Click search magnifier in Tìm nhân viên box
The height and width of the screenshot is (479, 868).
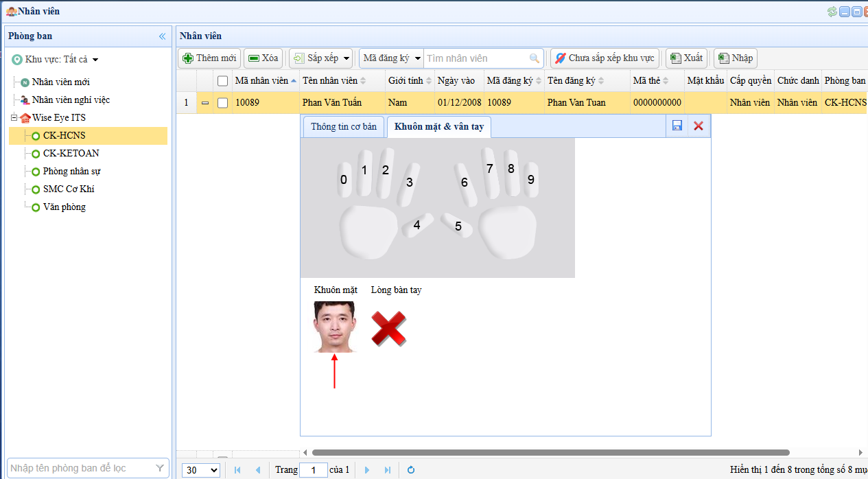(x=535, y=58)
